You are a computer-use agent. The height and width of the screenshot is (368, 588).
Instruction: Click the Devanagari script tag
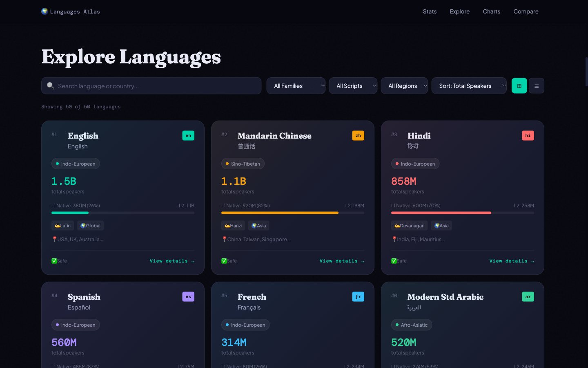tap(410, 226)
